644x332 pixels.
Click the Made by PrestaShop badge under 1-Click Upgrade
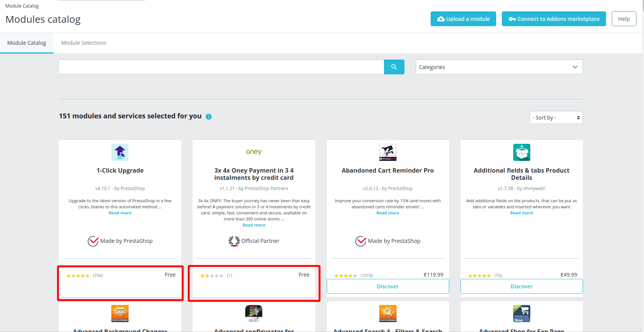coord(120,241)
